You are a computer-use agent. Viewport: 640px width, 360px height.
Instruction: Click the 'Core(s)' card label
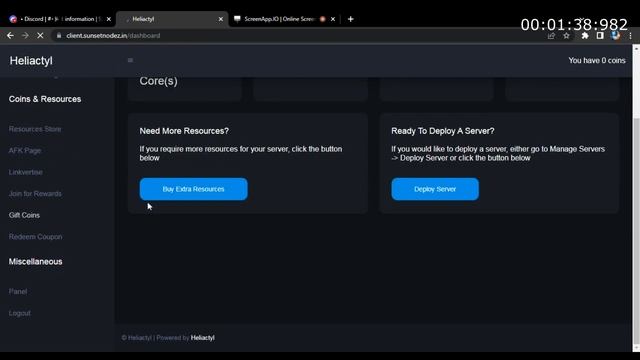coord(158,81)
